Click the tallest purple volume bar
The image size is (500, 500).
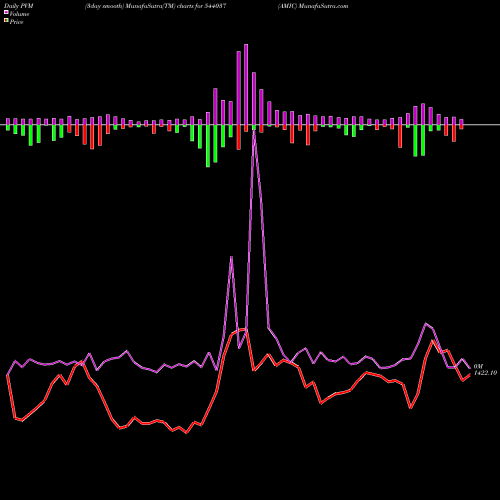pos(246,84)
